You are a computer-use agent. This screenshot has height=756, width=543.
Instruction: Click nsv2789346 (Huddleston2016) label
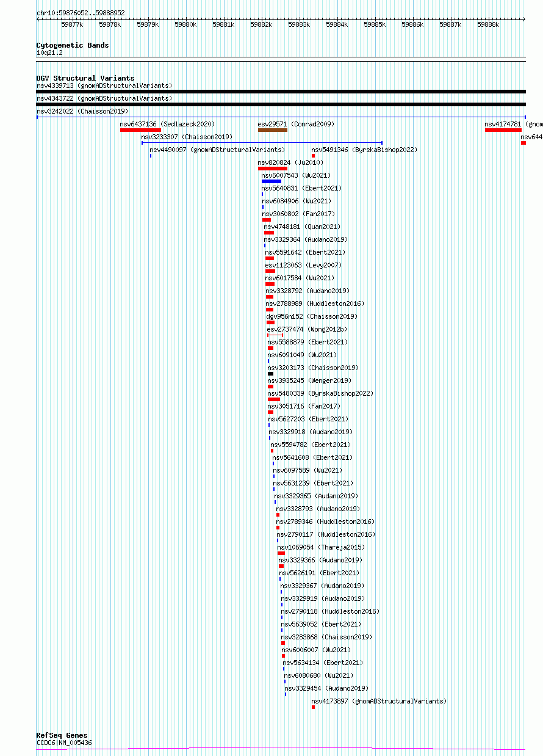click(x=325, y=522)
